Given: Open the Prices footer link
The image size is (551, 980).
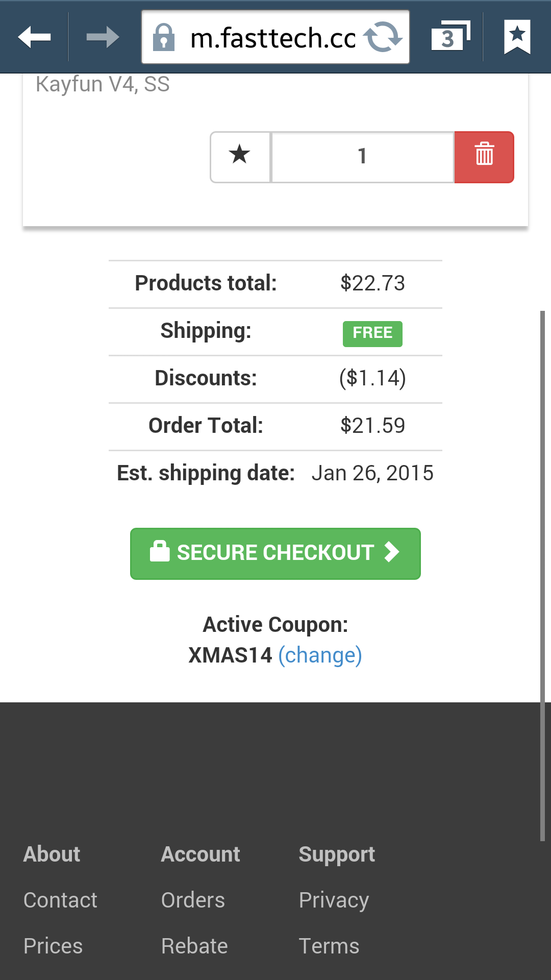Looking at the screenshot, I should click(x=53, y=946).
